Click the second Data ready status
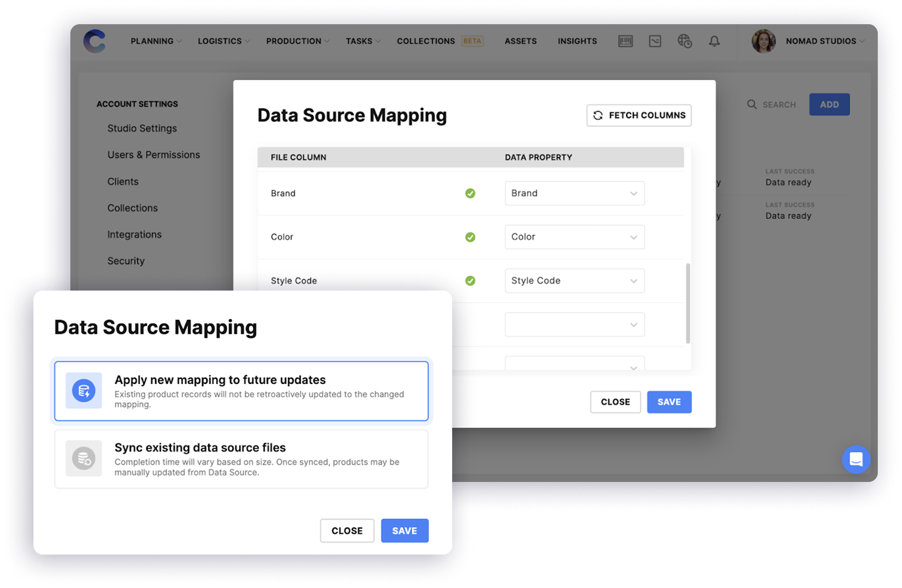This screenshot has width=902, height=588. [x=788, y=216]
